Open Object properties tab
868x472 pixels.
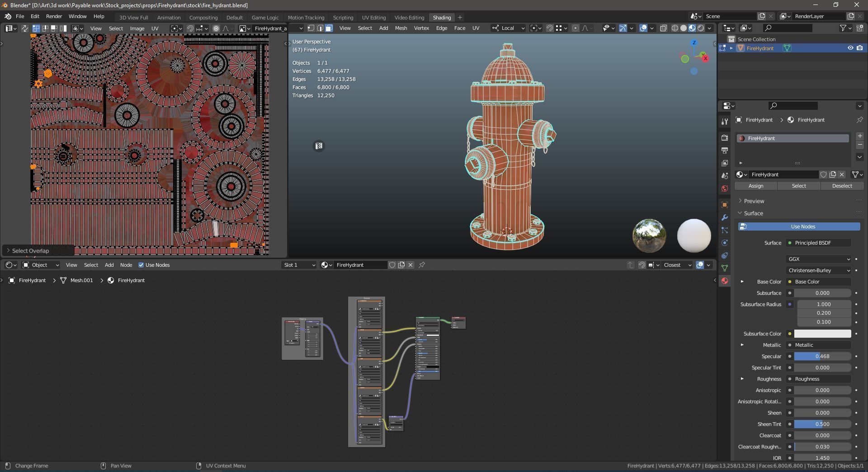(x=725, y=205)
